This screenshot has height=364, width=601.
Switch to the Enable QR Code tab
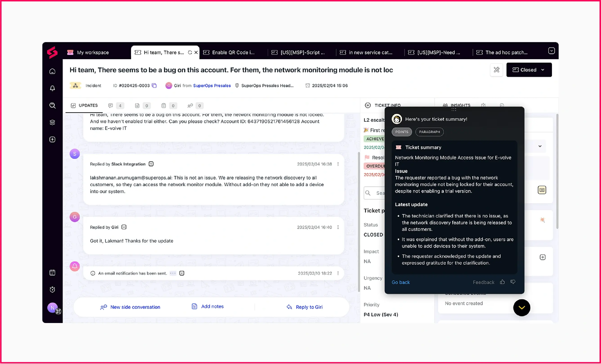[233, 53]
